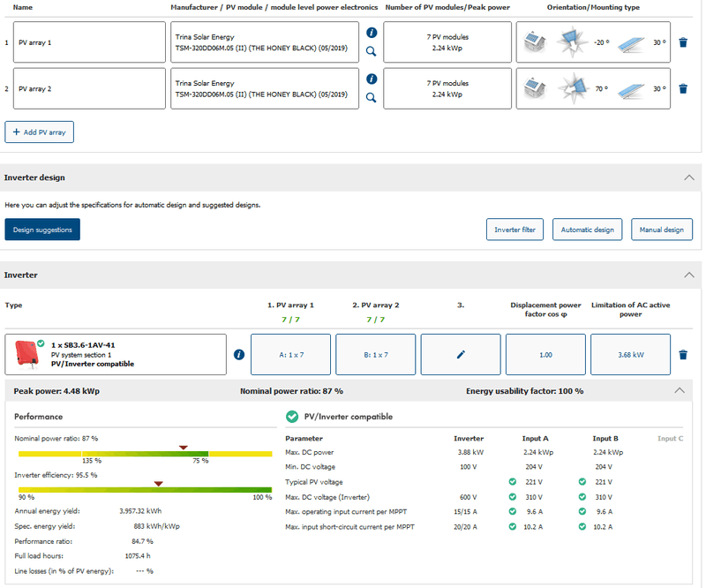706x588 pixels.
Task: Click the info icon for PV array 1
Action: [372, 33]
